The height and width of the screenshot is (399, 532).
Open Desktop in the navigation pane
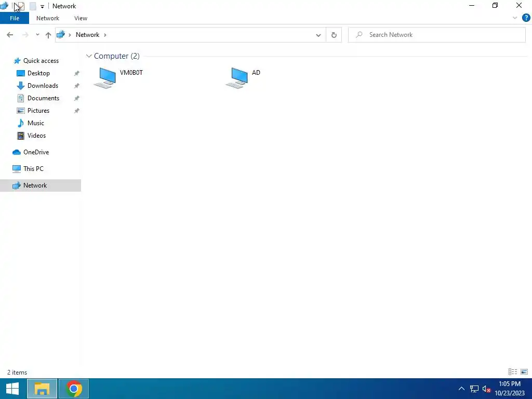pyautogui.click(x=38, y=73)
